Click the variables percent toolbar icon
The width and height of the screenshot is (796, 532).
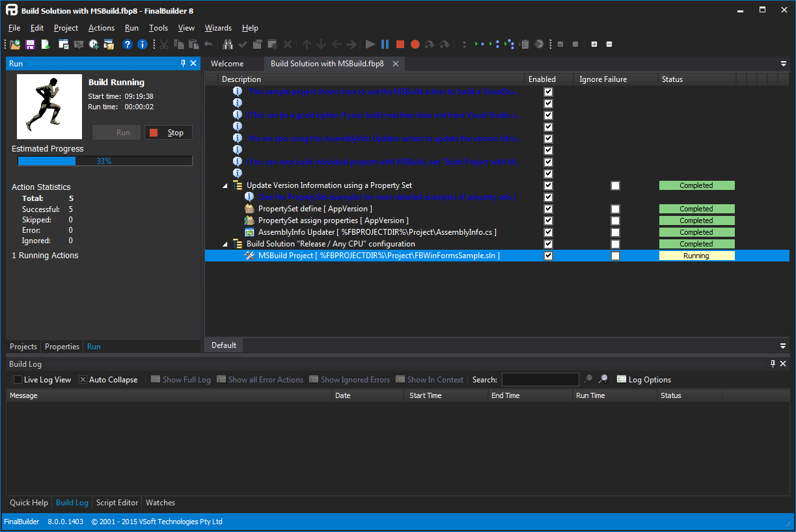79,44
